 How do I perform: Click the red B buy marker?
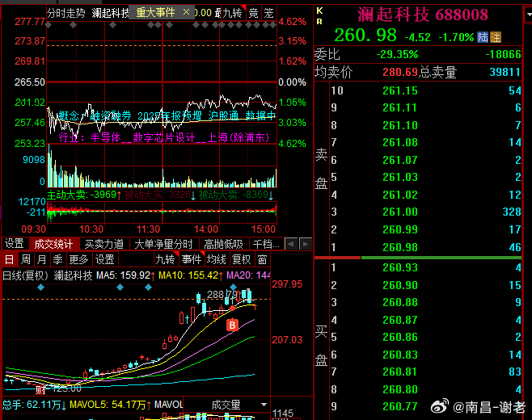(x=232, y=325)
